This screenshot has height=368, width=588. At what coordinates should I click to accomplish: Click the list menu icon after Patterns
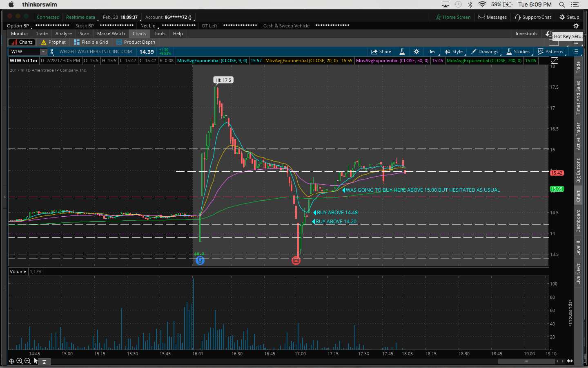pos(576,52)
